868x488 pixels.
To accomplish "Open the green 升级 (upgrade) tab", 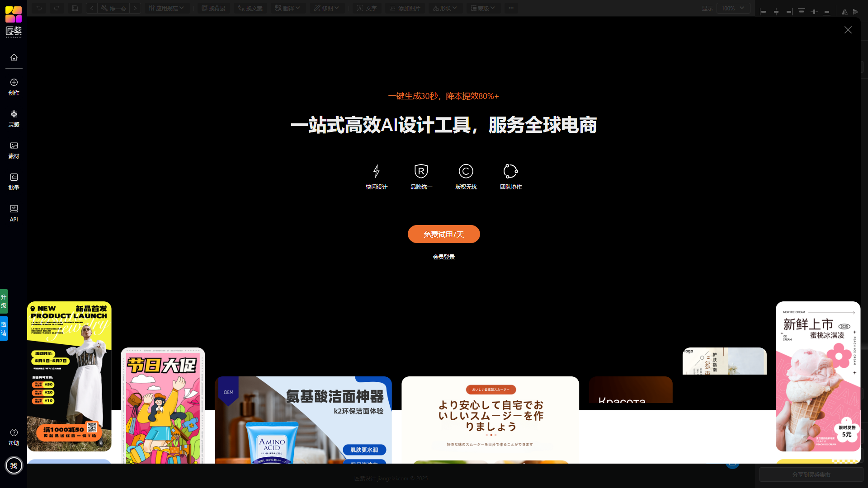I will (5, 301).
